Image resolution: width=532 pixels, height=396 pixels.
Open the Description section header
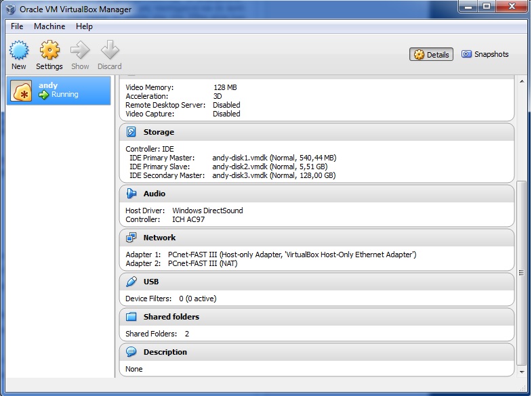(316, 352)
